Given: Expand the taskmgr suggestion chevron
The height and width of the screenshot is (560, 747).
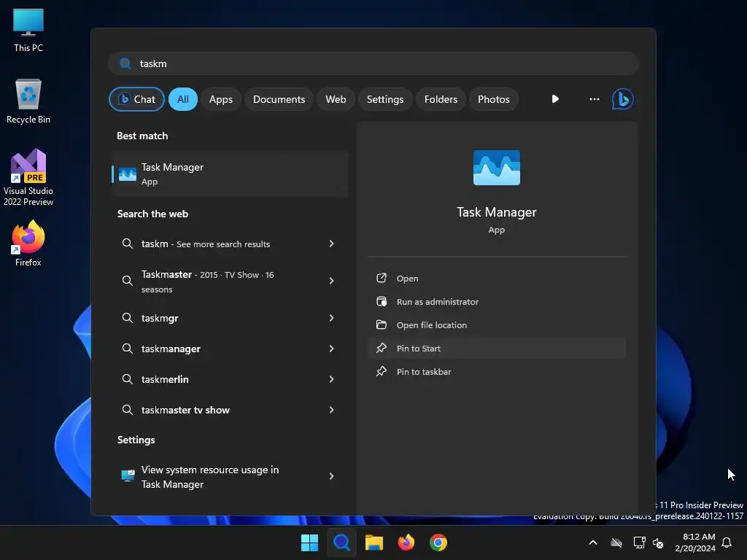Looking at the screenshot, I should 332,318.
